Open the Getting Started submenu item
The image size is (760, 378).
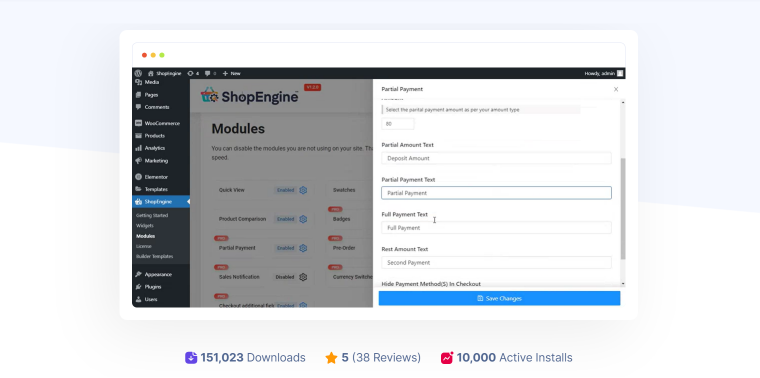click(x=152, y=215)
